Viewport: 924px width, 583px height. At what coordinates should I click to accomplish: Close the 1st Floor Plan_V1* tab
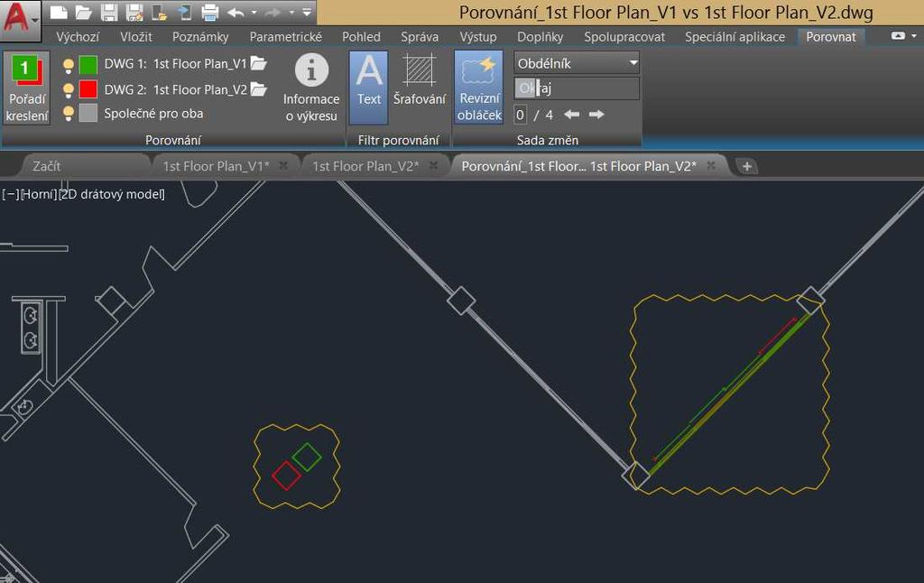coord(283,166)
